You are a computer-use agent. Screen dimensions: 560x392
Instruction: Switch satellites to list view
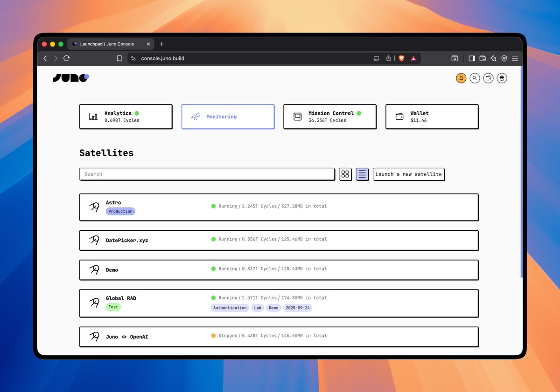coord(362,174)
